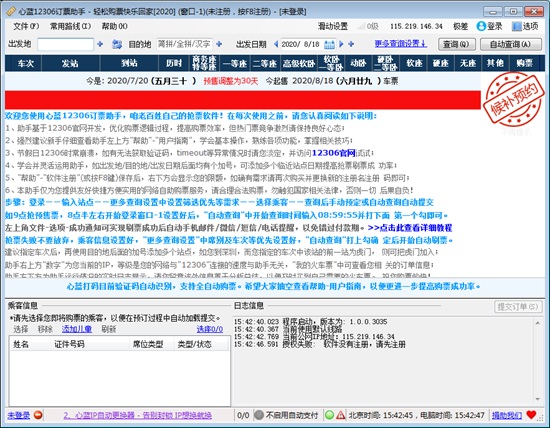Open the 12306官网 link
Viewport: 550px width, 428px height.
point(334,153)
